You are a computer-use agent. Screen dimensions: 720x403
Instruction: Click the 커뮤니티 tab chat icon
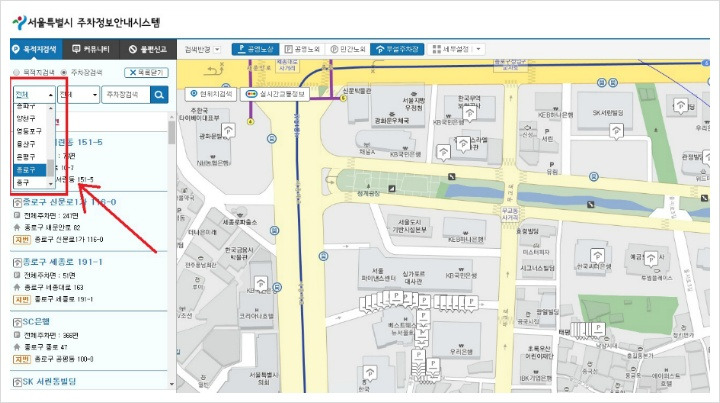coord(77,49)
